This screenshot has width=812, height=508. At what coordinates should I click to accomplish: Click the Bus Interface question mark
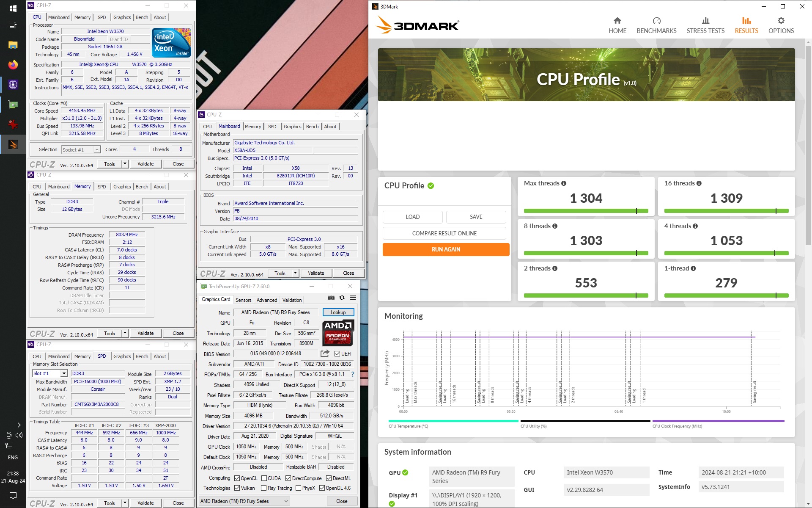coord(353,374)
